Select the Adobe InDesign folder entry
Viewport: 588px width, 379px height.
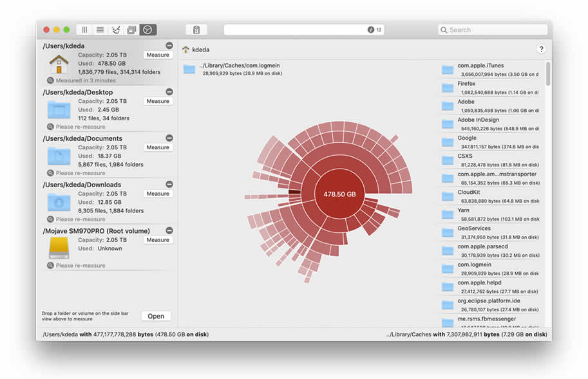click(x=490, y=124)
